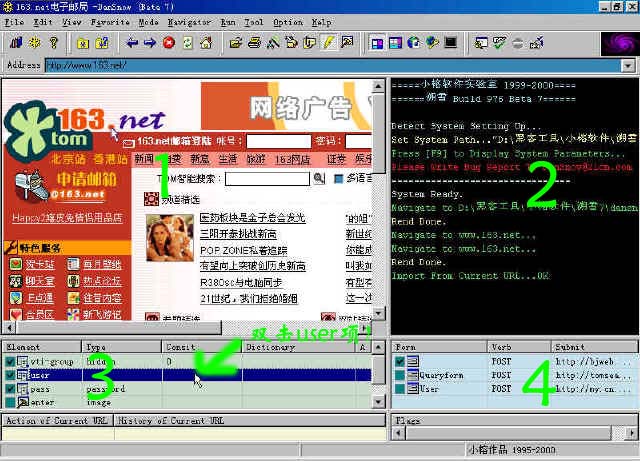640x461 pixels.
Task: Click the open folder toolbar icon
Action: 236,42
